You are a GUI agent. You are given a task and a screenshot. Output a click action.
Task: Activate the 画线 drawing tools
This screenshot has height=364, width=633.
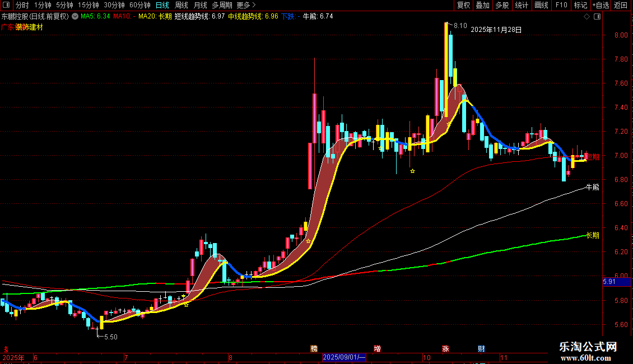[541, 5]
